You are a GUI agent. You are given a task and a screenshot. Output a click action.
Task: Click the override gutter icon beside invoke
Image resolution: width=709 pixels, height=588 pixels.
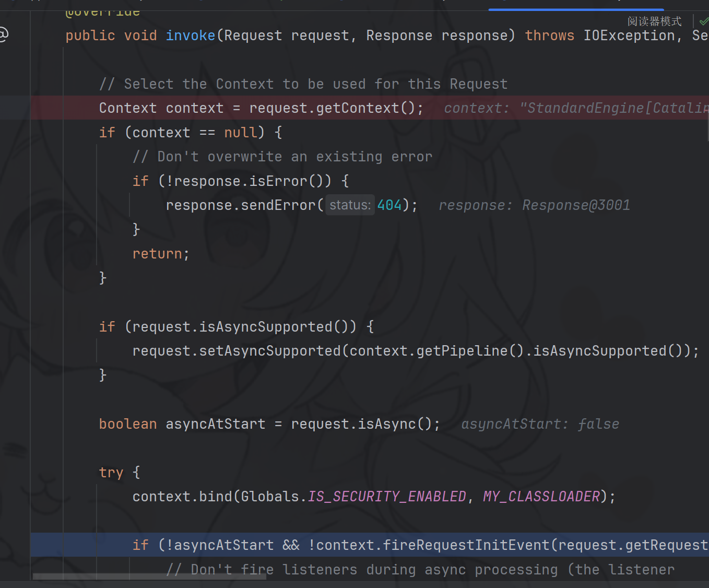3,34
